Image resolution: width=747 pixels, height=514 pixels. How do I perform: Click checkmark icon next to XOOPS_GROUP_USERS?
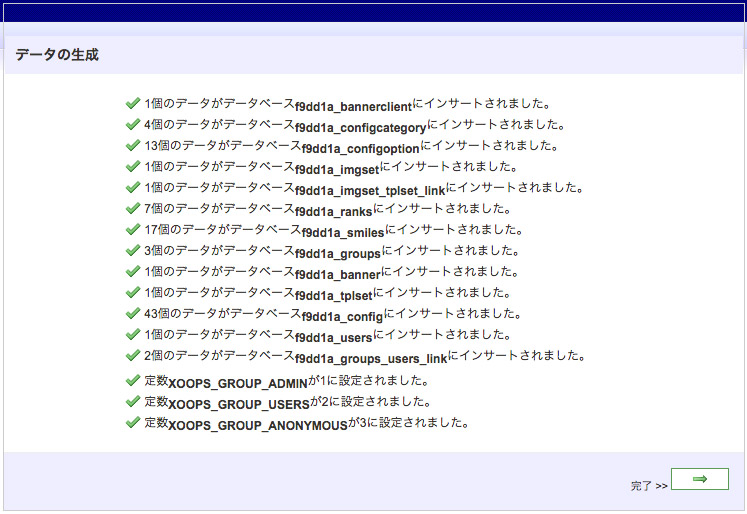(132, 401)
